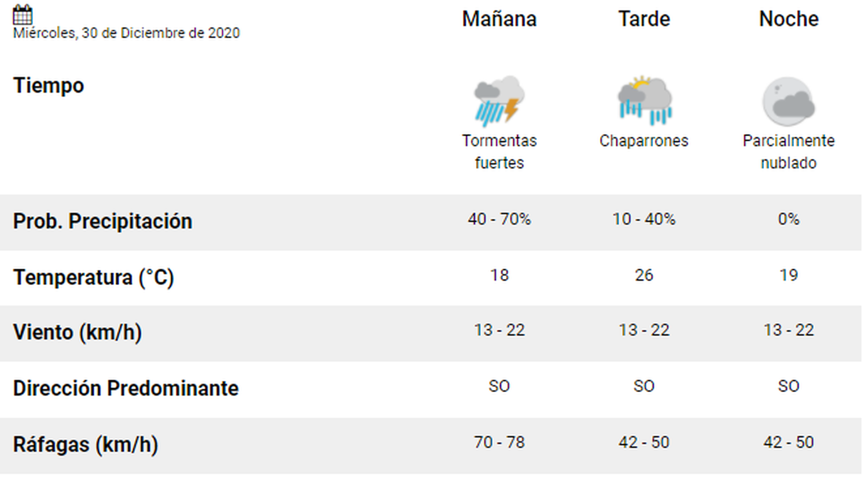
Task: Click the Chaparrones showers icon
Action: 644,101
